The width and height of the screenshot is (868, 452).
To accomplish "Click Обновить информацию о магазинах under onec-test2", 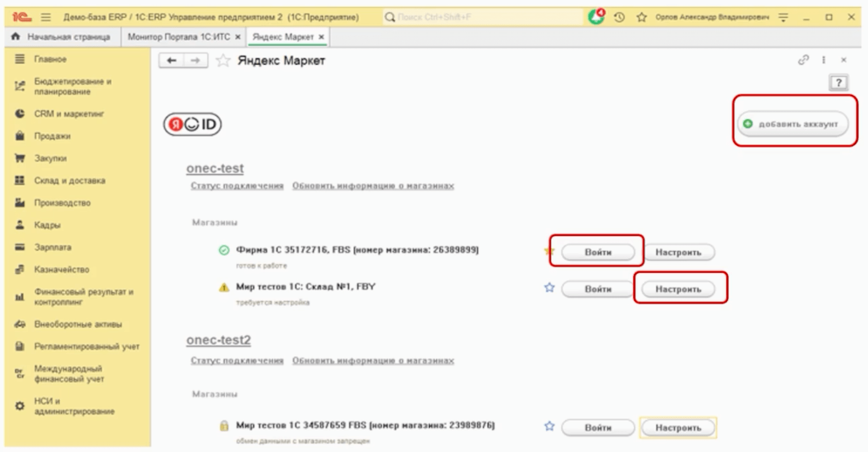I will pos(373,360).
